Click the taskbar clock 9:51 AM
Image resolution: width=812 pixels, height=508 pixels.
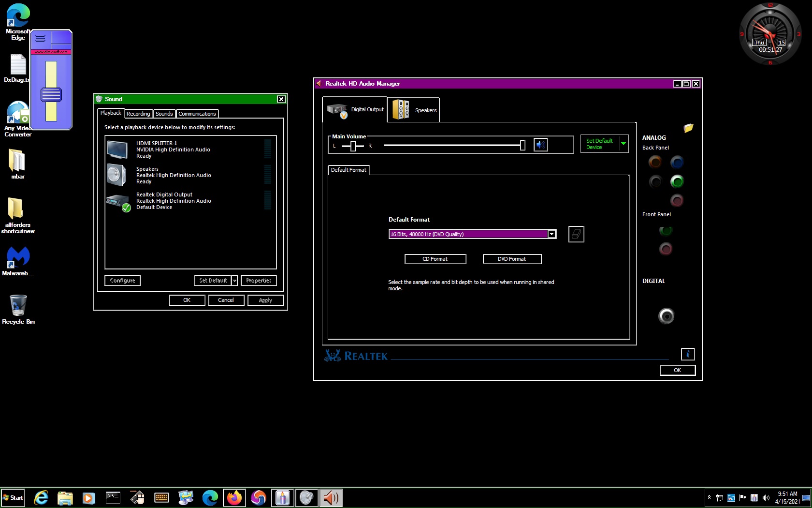click(787, 498)
